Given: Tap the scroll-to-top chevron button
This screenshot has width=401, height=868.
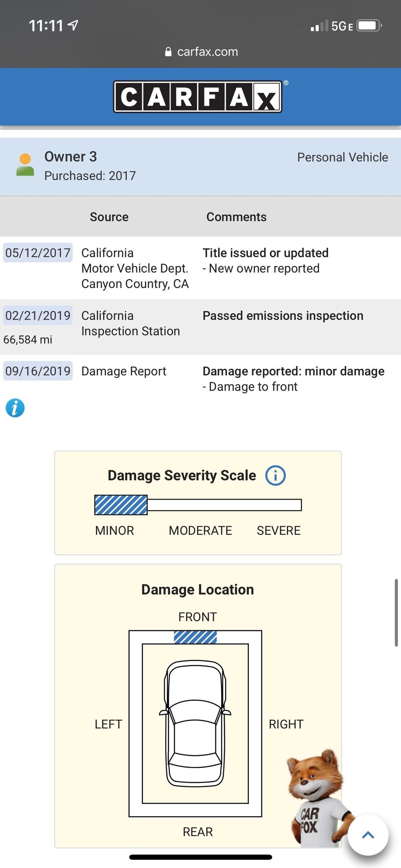Looking at the screenshot, I should pyautogui.click(x=368, y=835).
